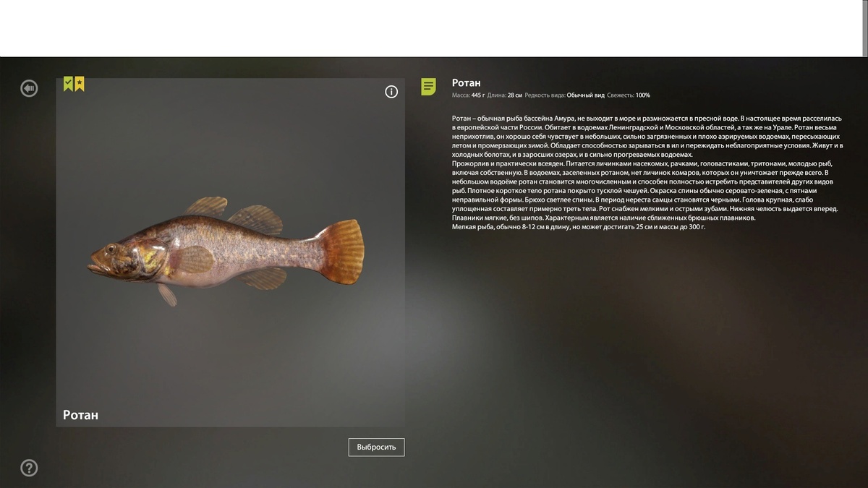Click the fish's eye
The width and height of the screenshot is (868, 488).
[111, 249]
